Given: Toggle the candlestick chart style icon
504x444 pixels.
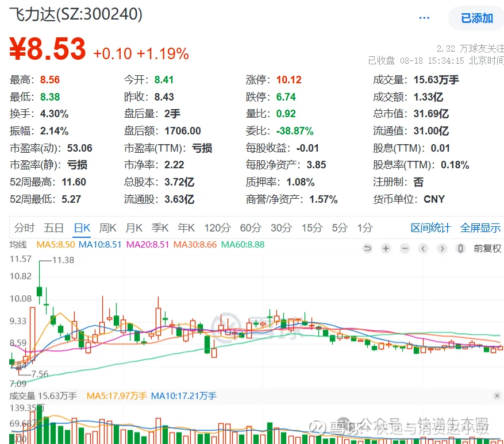Looking at the screenshot, I should [x=460, y=248].
